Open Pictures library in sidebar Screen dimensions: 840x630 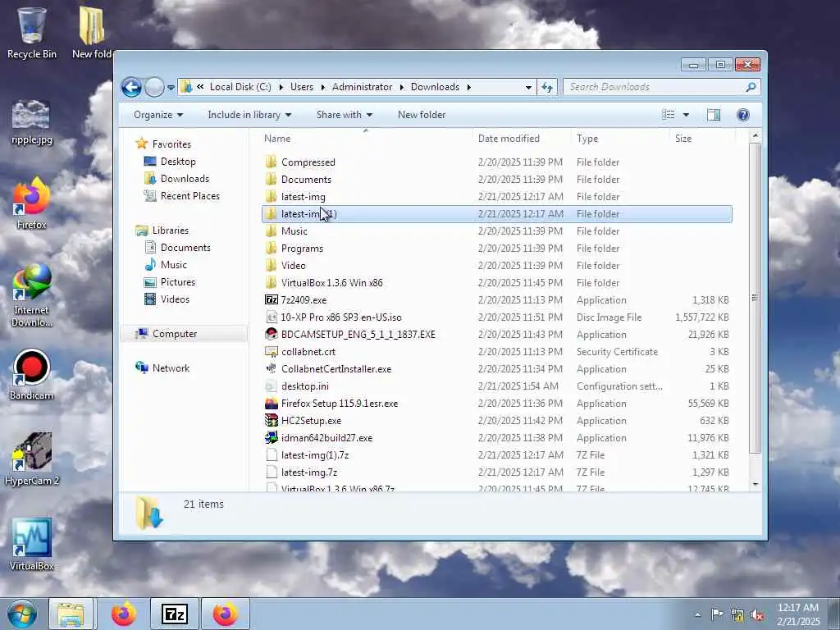pyautogui.click(x=177, y=282)
